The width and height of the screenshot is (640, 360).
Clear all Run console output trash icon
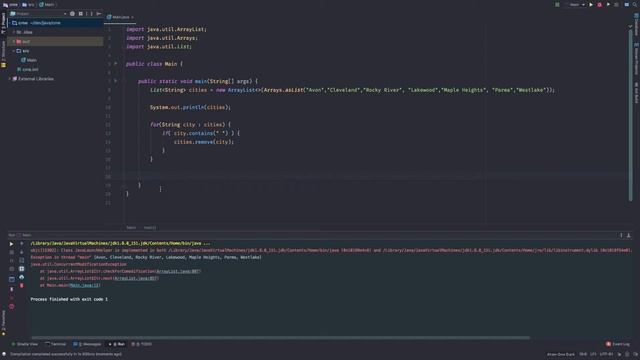(x=22, y=286)
